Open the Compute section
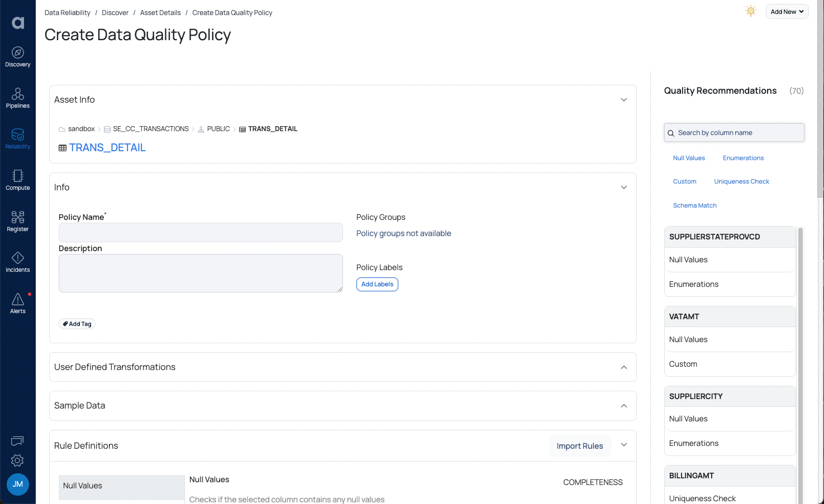Image resolution: width=824 pixels, height=504 pixels. 17,180
